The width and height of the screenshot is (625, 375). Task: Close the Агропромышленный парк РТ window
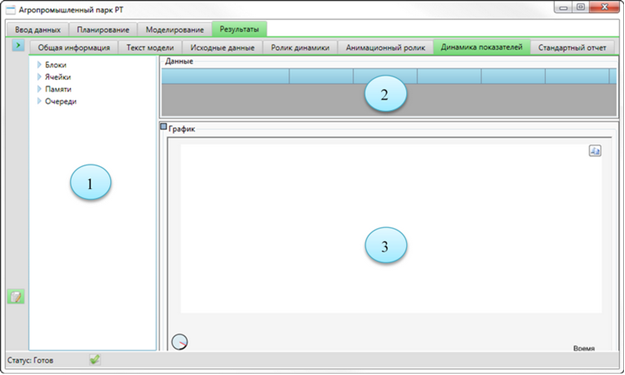(x=604, y=7)
